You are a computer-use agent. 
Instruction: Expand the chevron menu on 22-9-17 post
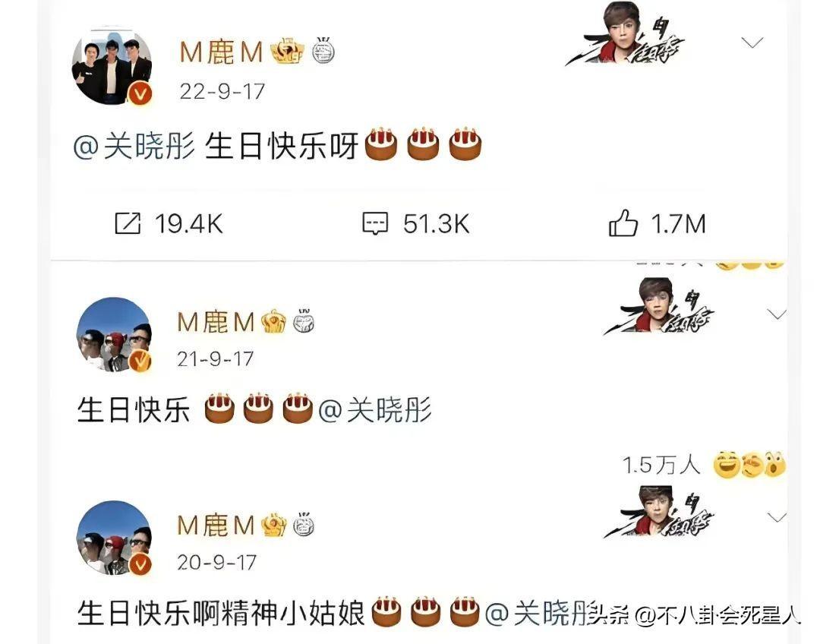(752, 43)
